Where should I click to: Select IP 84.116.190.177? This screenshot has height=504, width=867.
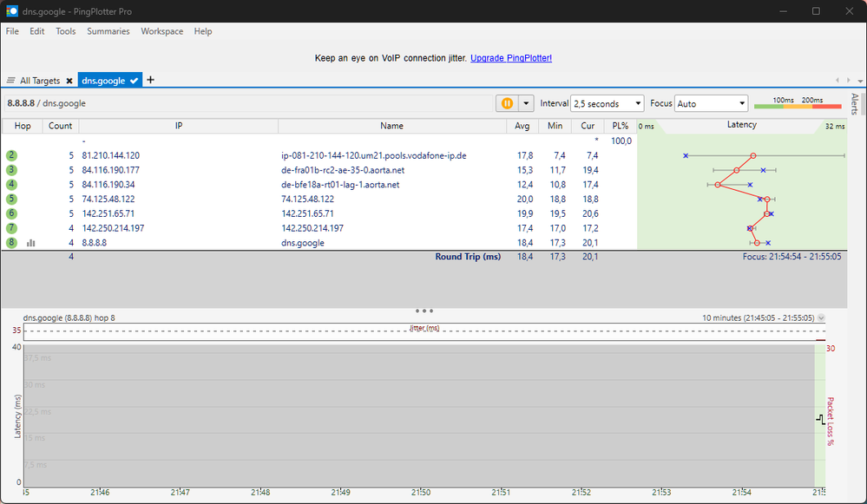(x=110, y=170)
